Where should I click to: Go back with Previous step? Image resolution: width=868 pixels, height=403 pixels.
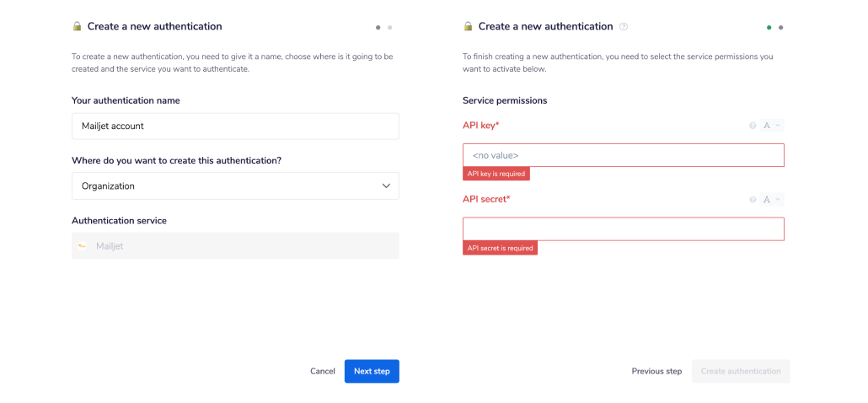coord(656,372)
